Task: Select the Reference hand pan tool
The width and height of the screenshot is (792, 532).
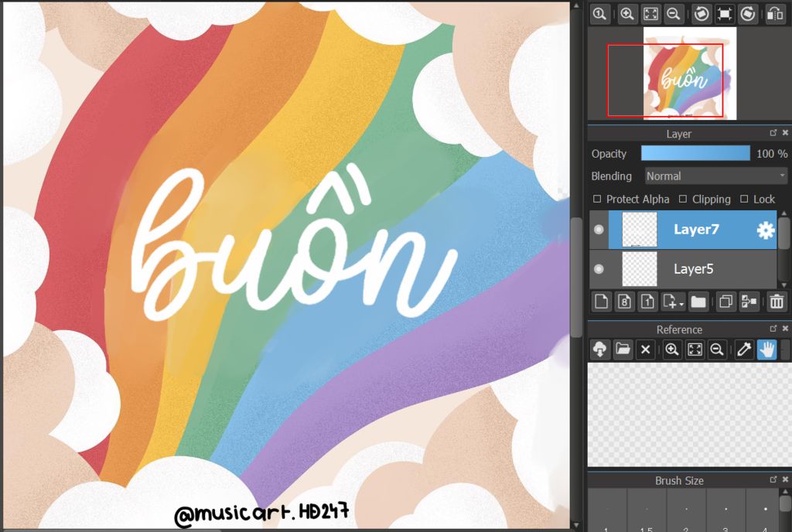Action: pyautogui.click(x=766, y=350)
